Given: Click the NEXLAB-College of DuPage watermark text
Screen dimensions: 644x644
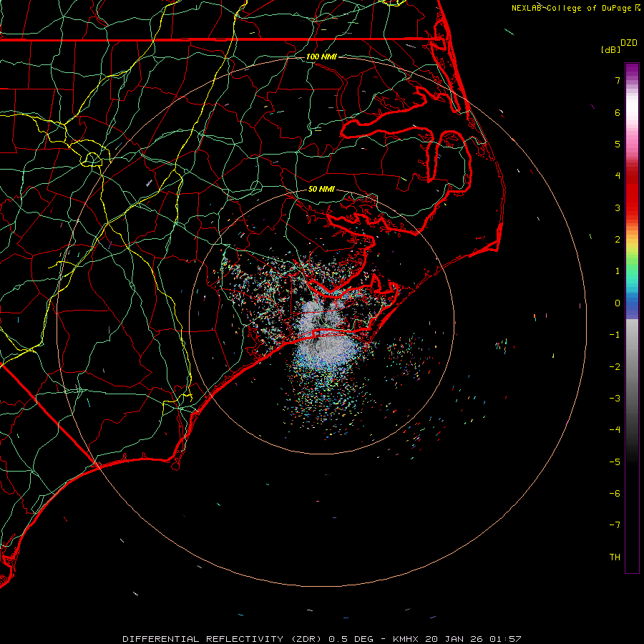Looking at the screenshot, I should [x=571, y=8].
